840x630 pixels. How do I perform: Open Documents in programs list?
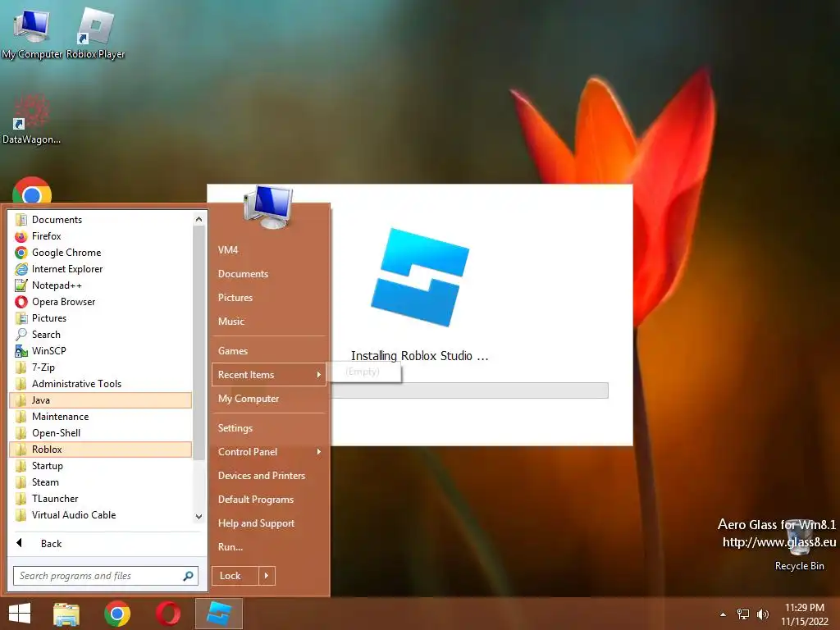point(101,220)
